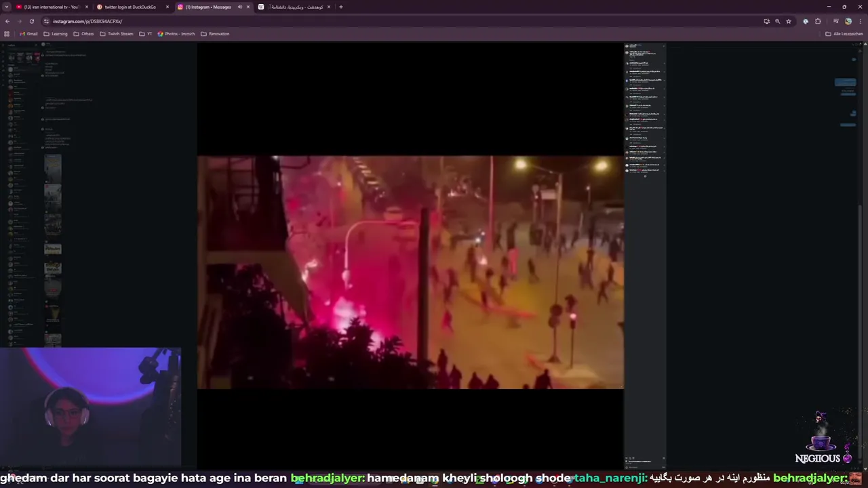This screenshot has height=488, width=868.
Task: Open the Extensions puzzle menu
Action: coord(818,21)
